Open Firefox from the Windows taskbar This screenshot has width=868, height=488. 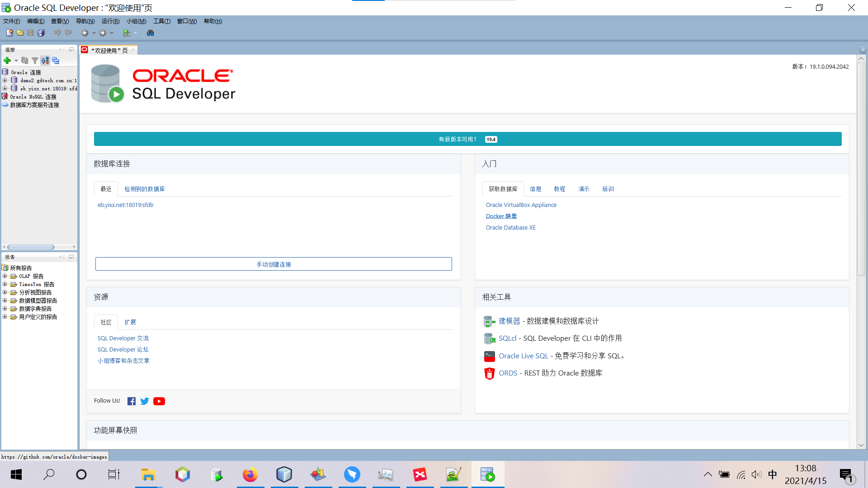click(250, 474)
